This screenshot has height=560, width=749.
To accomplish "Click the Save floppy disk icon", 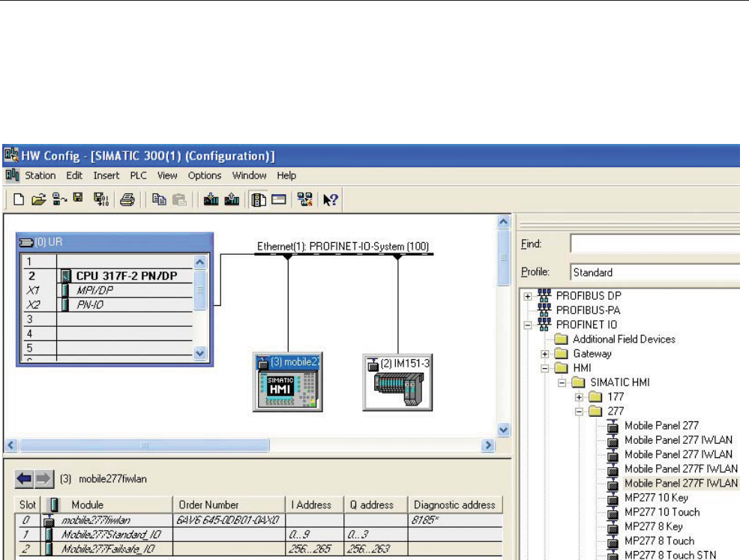I will tap(78, 198).
